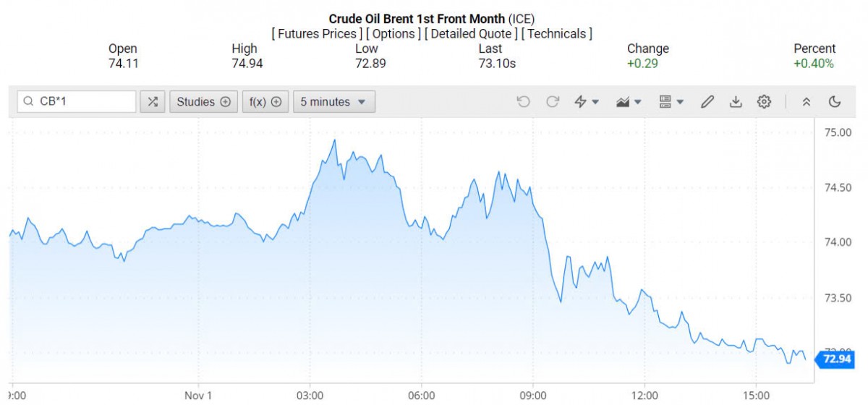Open the 5 minutes interval dropdown
The width and height of the screenshot is (868, 405).
333,102
